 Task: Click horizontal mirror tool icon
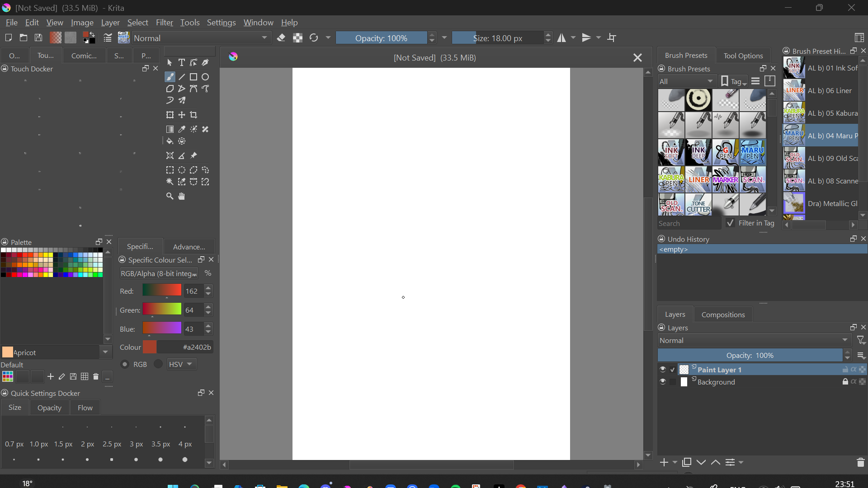point(561,38)
